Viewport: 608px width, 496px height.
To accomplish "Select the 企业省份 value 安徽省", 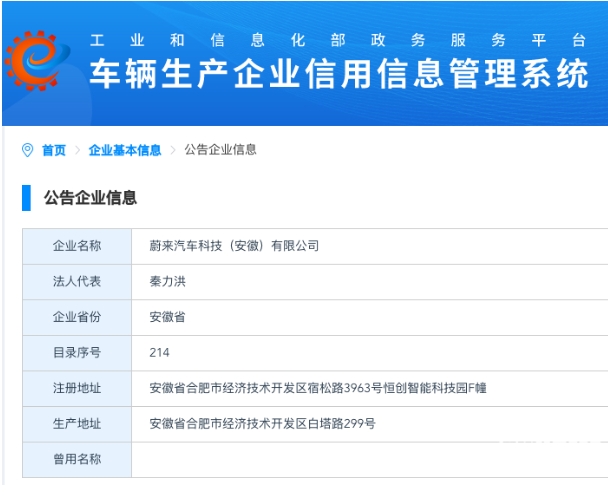I will pyautogui.click(x=167, y=317).
